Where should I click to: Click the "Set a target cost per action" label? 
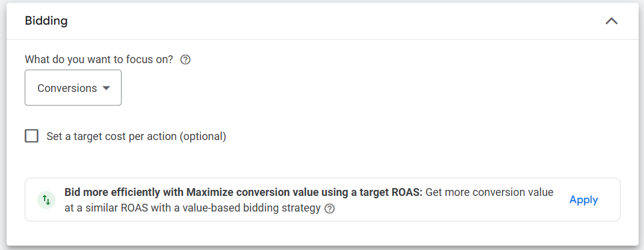(x=111, y=136)
